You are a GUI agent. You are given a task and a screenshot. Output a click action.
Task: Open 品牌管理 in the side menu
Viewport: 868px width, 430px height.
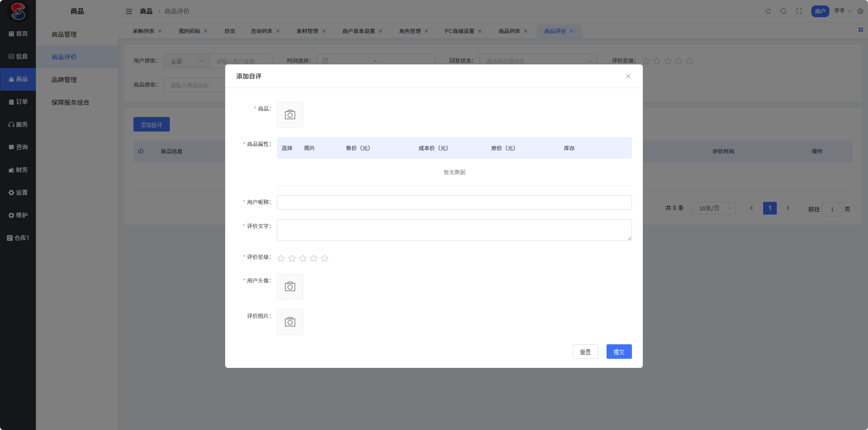[x=64, y=80]
